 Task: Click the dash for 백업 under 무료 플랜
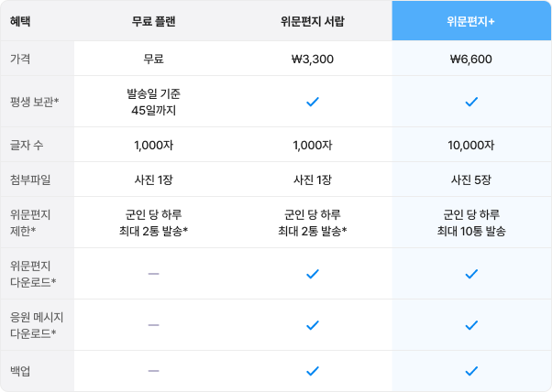(153, 371)
